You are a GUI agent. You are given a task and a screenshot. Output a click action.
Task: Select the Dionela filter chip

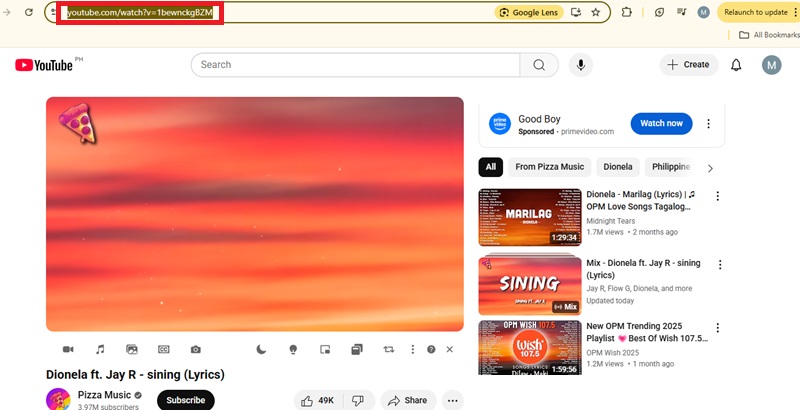point(618,167)
